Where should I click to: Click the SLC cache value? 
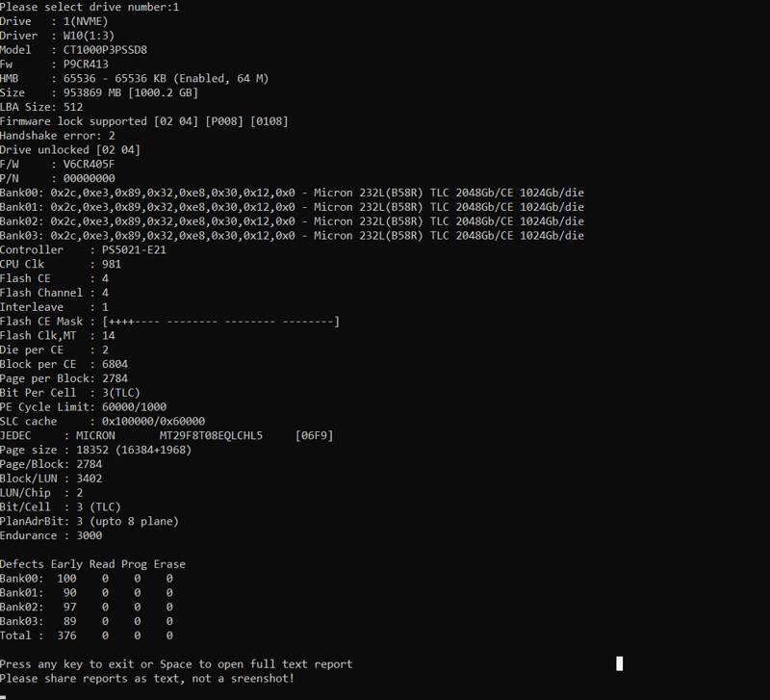click(x=154, y=422)
